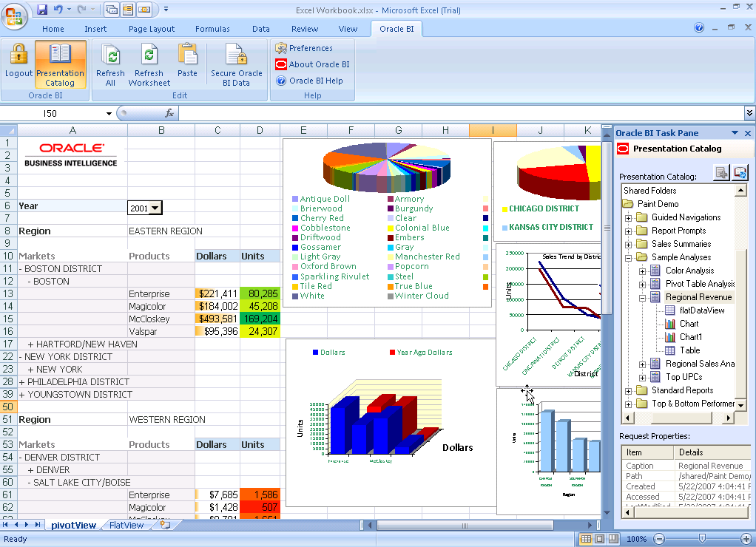Switch to Normal view in status bar
The image size is (756, 547).
(x=586, y=539)
